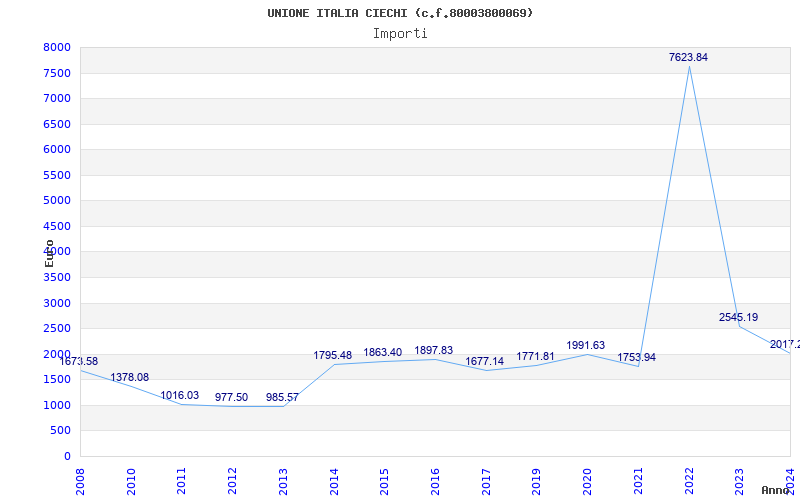Image resolution: width=800 pixels, height=500 pixels.
Task: Click the y-axis value 3500
Action: (x=57, y=278)
